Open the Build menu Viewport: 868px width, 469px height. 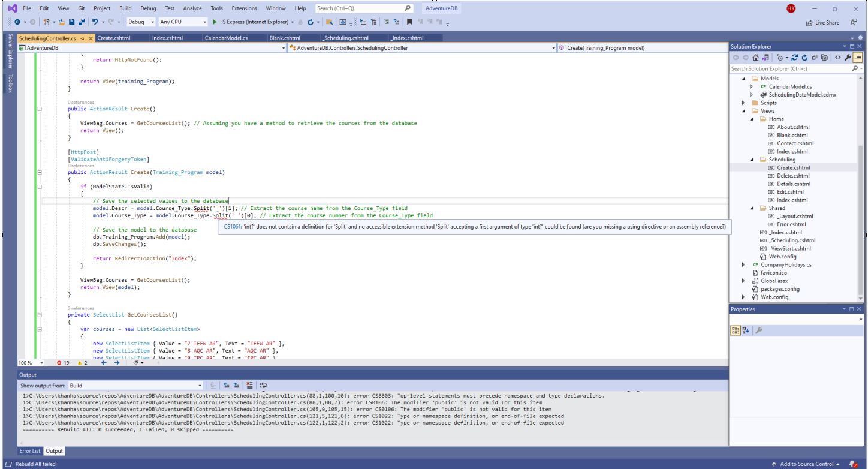coord(125,8)
